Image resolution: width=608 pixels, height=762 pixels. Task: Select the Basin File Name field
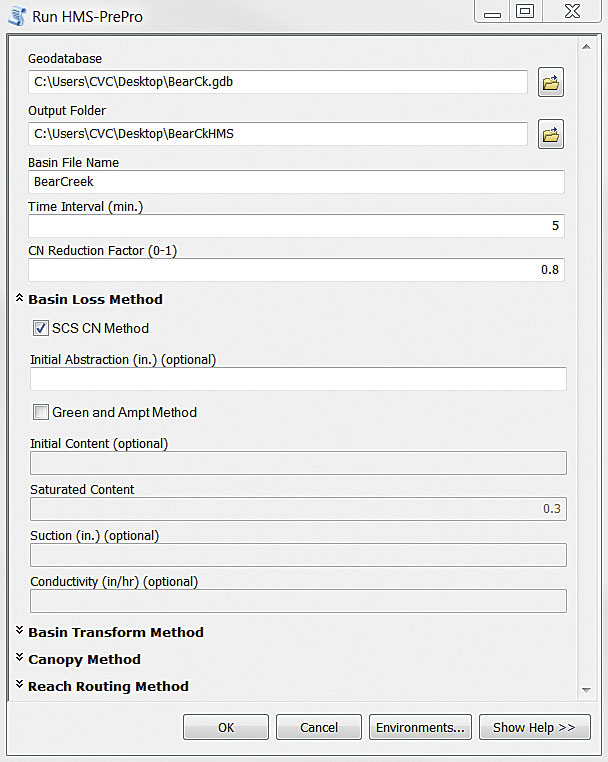(x=296, y=182)
